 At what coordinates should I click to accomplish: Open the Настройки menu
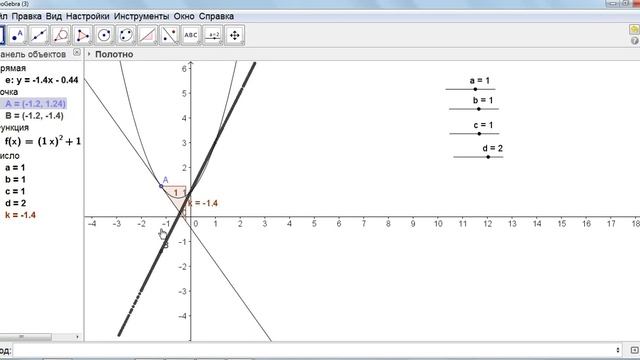[x=87, y=16]
